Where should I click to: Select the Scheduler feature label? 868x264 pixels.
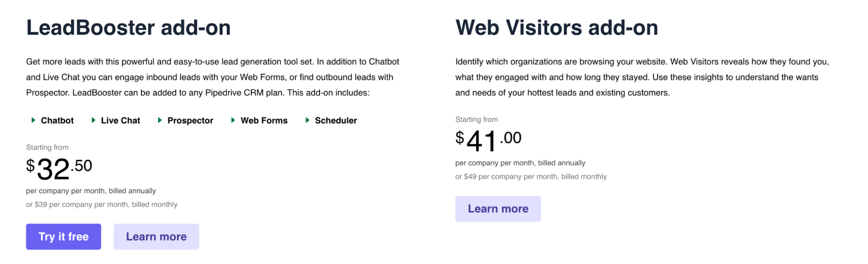coord(336,121)
